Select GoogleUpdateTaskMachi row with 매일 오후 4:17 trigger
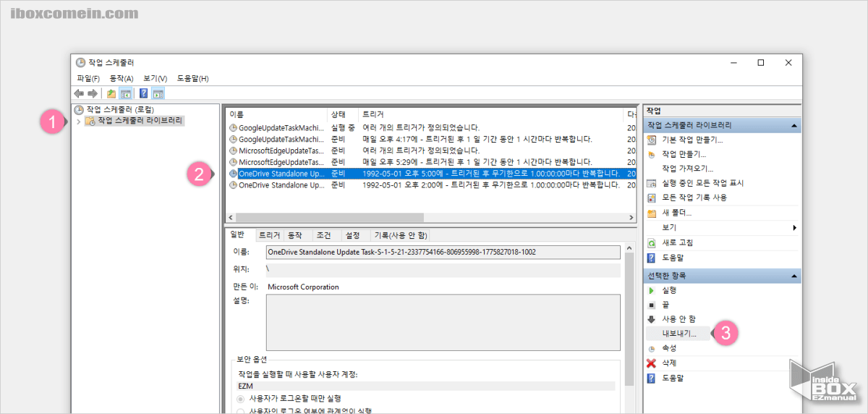Viewport: 868px width, 414px height. pyautogui.click(x=431, y=139)
